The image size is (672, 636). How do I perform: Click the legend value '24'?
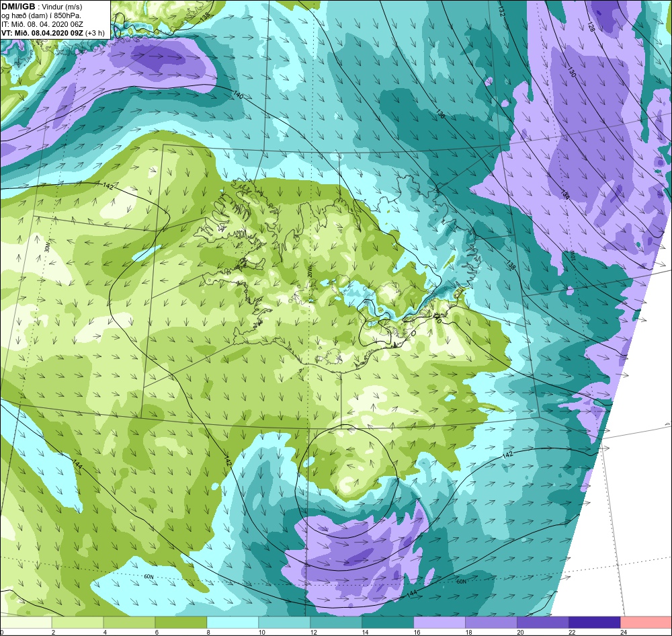[x=624, y=632]
